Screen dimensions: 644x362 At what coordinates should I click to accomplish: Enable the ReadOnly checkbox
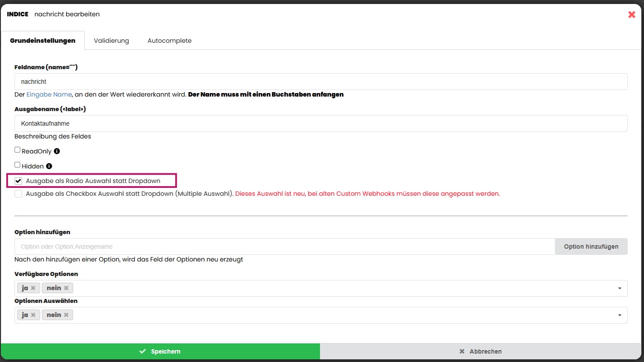click(18, 150)
